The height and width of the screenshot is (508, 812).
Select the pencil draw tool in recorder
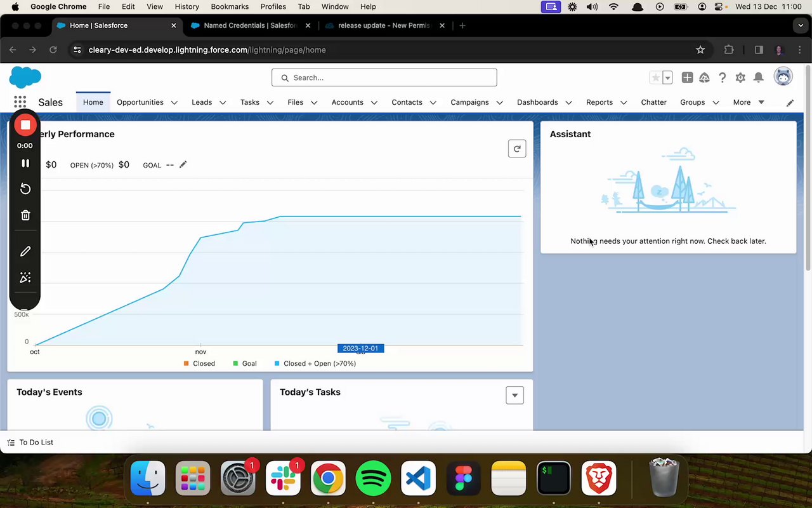coord(25,251)
